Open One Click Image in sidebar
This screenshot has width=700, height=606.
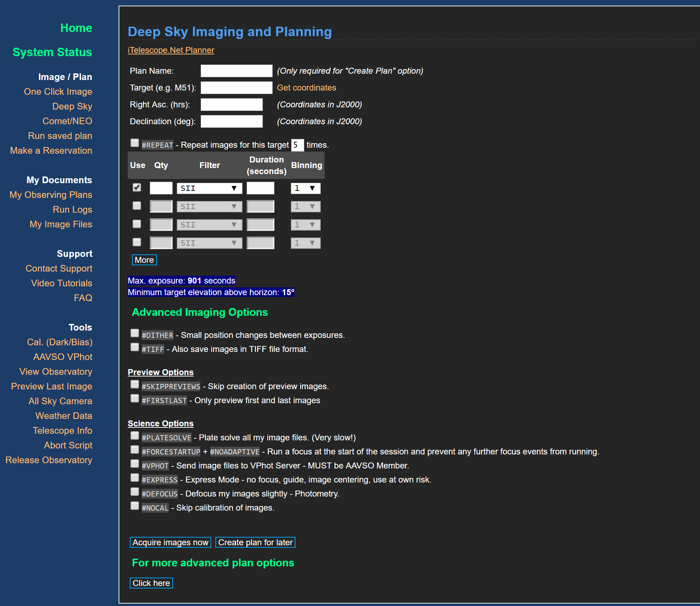[x=58, y=92]
